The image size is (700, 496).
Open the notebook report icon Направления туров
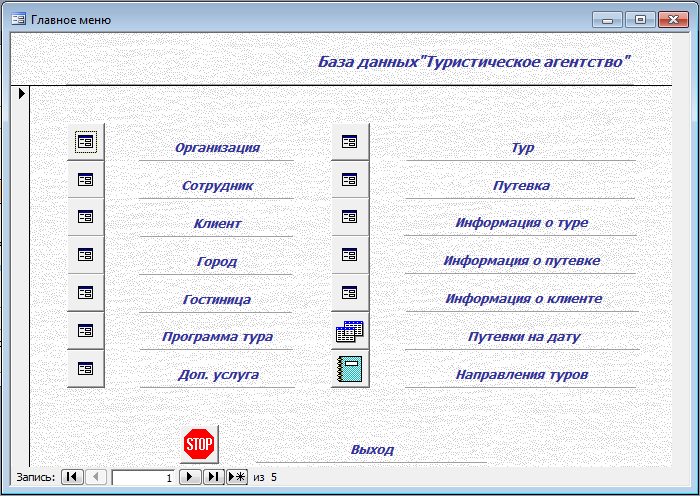[x=350, y=369]
